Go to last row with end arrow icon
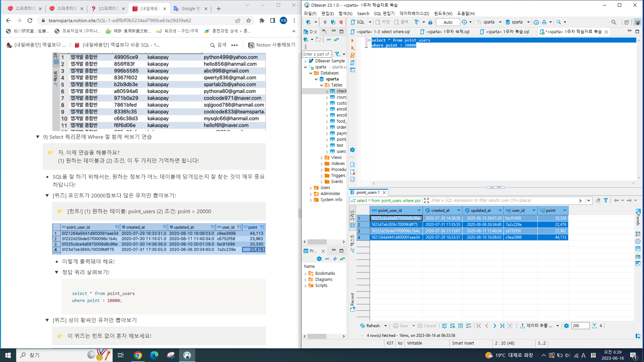 502,326
